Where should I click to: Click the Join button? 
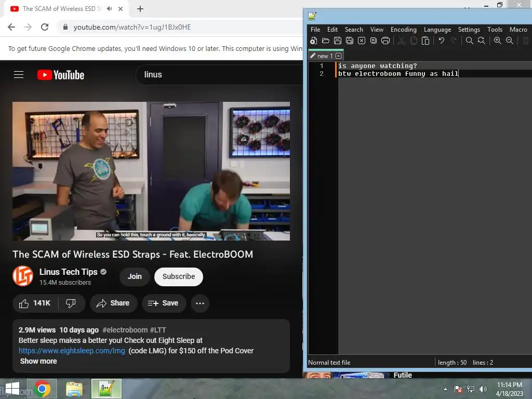(135, 276)
